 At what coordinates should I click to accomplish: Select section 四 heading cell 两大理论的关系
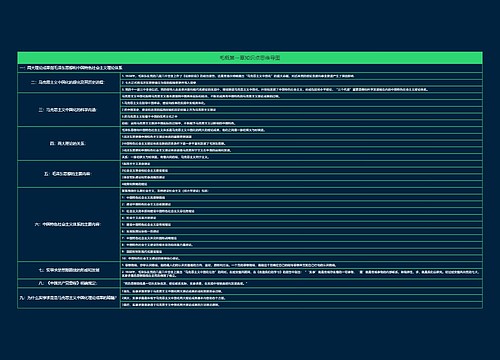[x=69, y=144]
